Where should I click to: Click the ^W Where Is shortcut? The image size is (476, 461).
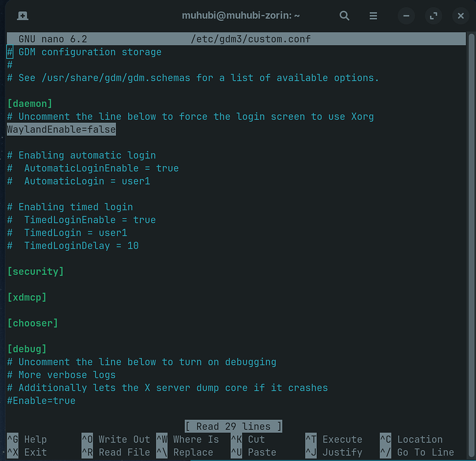187,439
